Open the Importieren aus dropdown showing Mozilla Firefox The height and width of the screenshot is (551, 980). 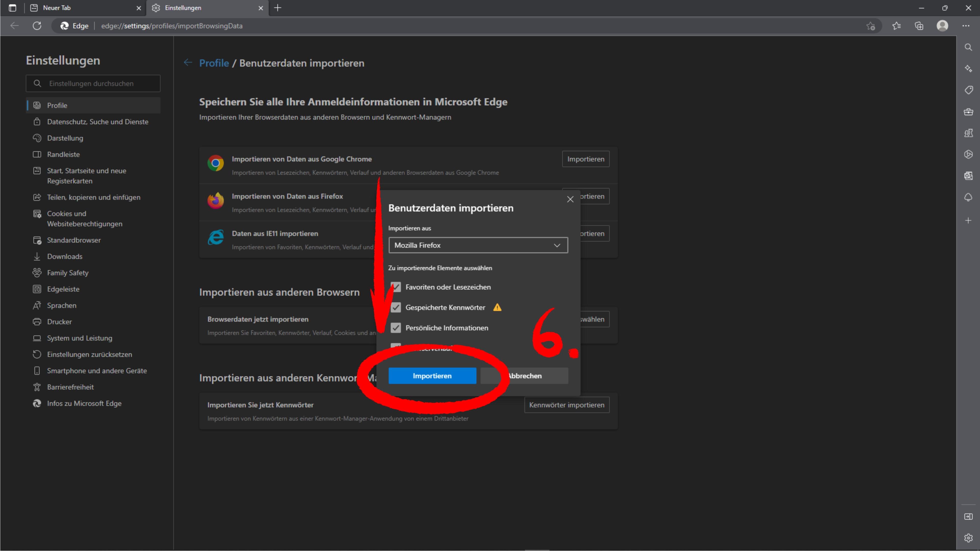477,245
